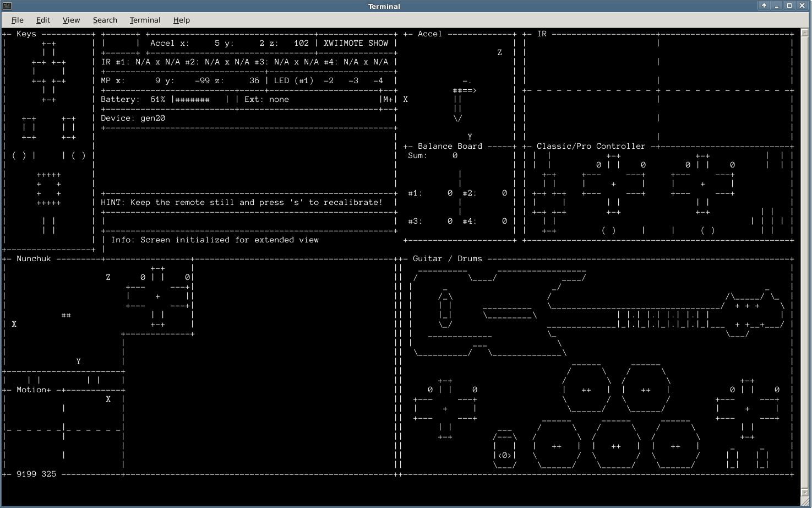Click the recalibrate hint message
The height and width of the screenshot is (508, 812).
242,202
